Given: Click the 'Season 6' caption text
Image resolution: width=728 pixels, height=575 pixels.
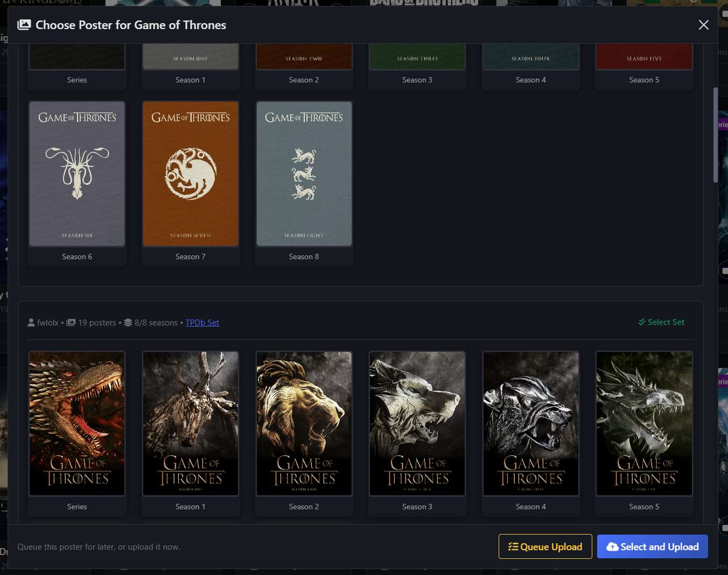Looking at the screenshot, I should click(77, 257).
